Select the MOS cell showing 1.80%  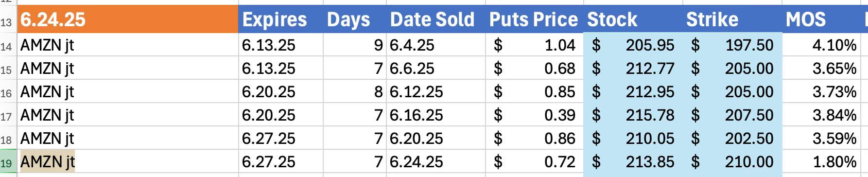[x=822, y=162]
